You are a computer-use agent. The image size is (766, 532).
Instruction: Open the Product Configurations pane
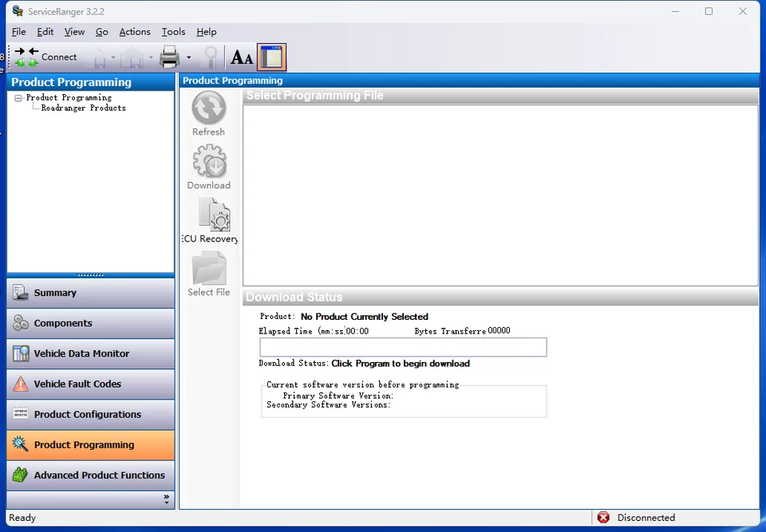coord(90,414)
